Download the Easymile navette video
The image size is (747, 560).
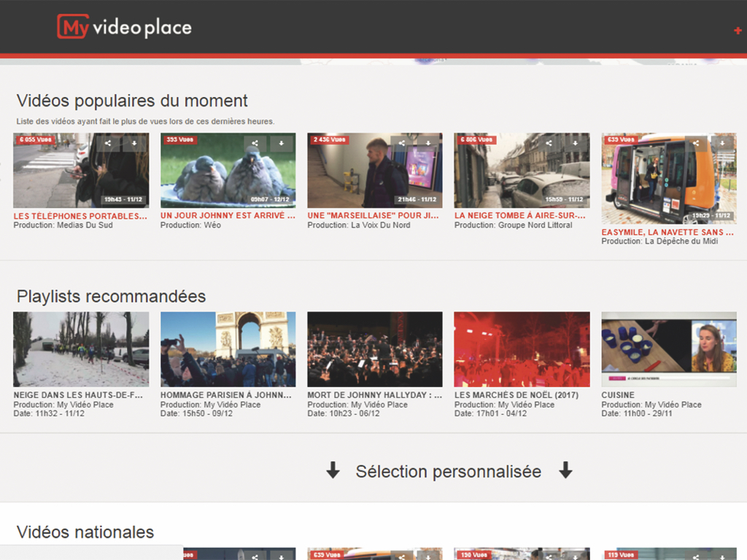coord(723,144)
